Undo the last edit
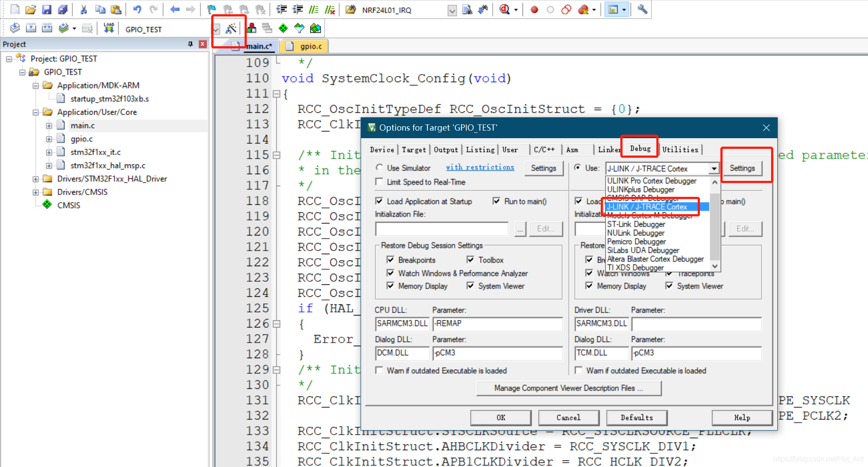The width and height of the screenshot is (868, 467). [137, 9]
